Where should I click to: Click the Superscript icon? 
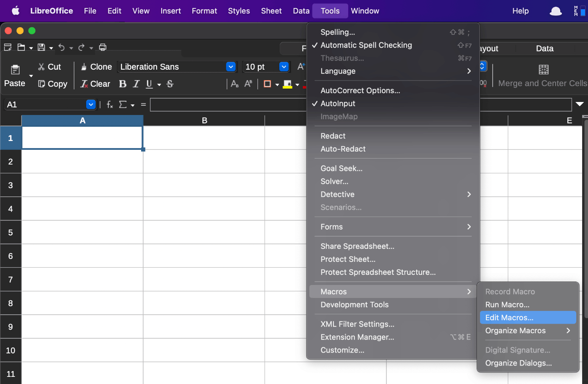click(248, 84)
